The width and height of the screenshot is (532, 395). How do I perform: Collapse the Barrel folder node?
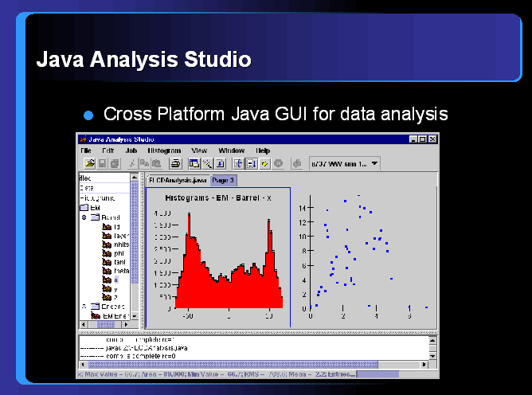tap(84, 217)
